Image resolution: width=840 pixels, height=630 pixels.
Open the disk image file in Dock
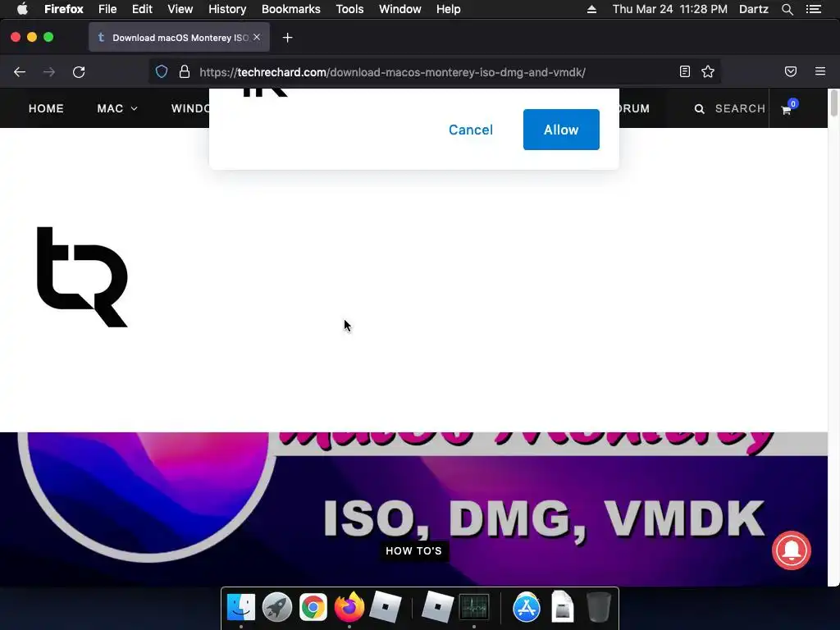(x=563, y=607)
